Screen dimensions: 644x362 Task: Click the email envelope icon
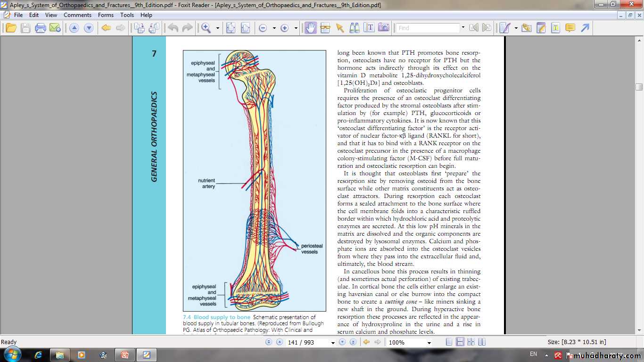[x=55, y=28]
